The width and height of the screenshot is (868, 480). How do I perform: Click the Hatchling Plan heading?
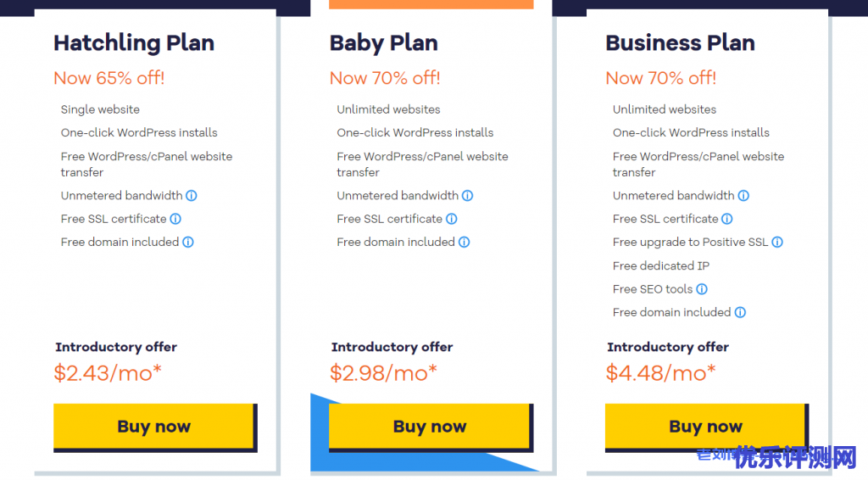tap(134, 43)
